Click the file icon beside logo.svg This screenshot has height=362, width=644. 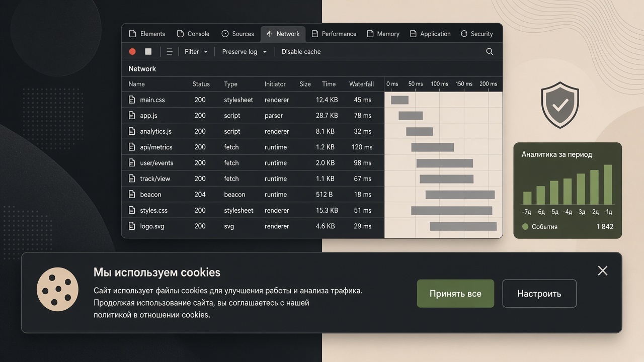132,226
